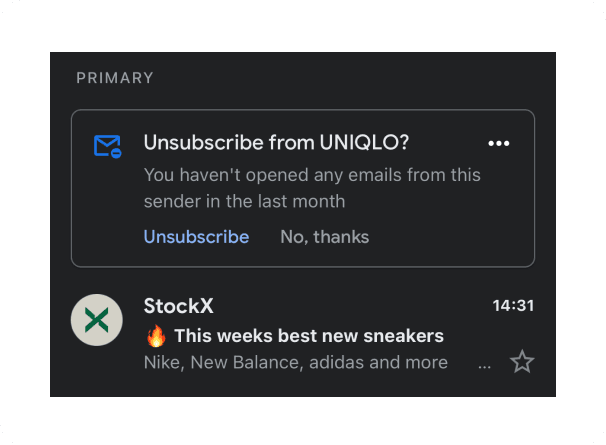Click the word "sneakers" in the subject
606x445 pixels.
coord(405,335)
